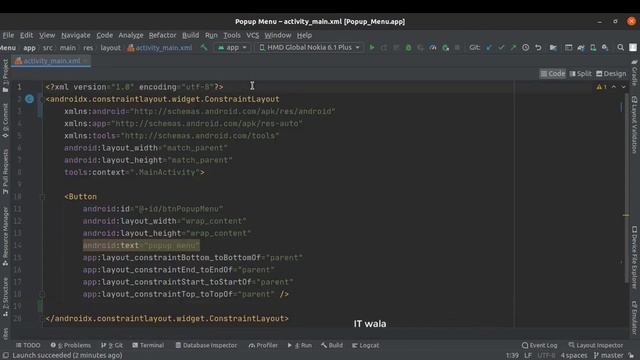Open the Project tool window sidebar

pyautogui.click(x=5, y=76)
